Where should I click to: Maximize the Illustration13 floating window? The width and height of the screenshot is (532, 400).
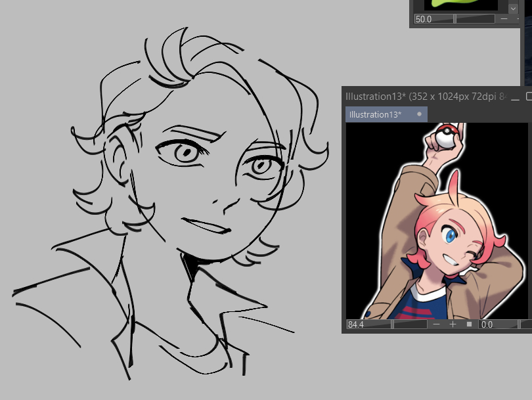pyautogui.click(x=529, y=97)
